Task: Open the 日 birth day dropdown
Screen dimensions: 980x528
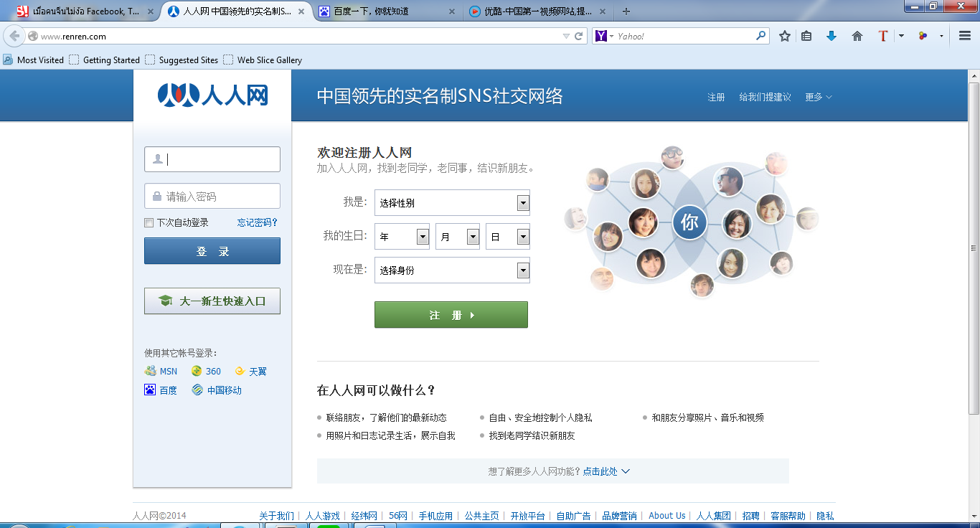Action: [508, 237]
